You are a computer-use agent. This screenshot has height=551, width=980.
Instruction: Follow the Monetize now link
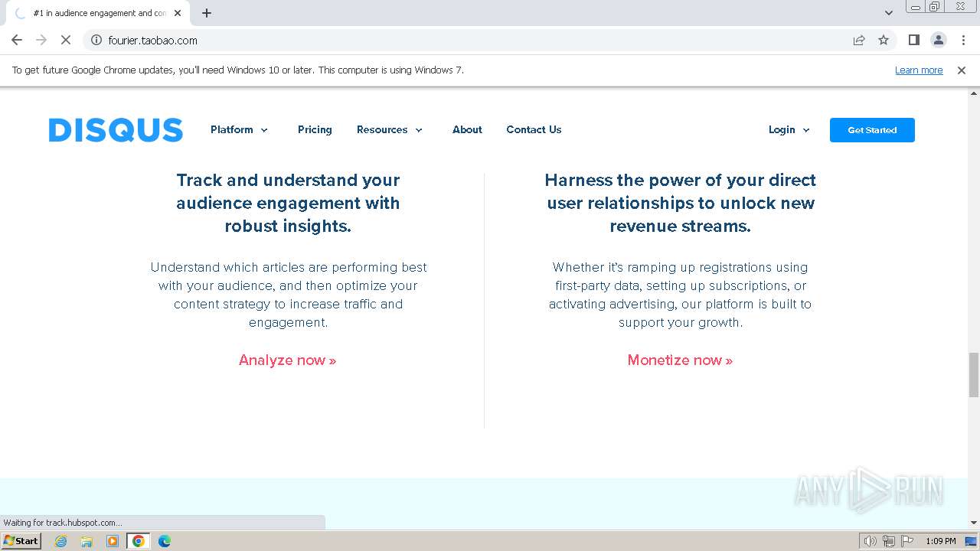click(680, 360)
